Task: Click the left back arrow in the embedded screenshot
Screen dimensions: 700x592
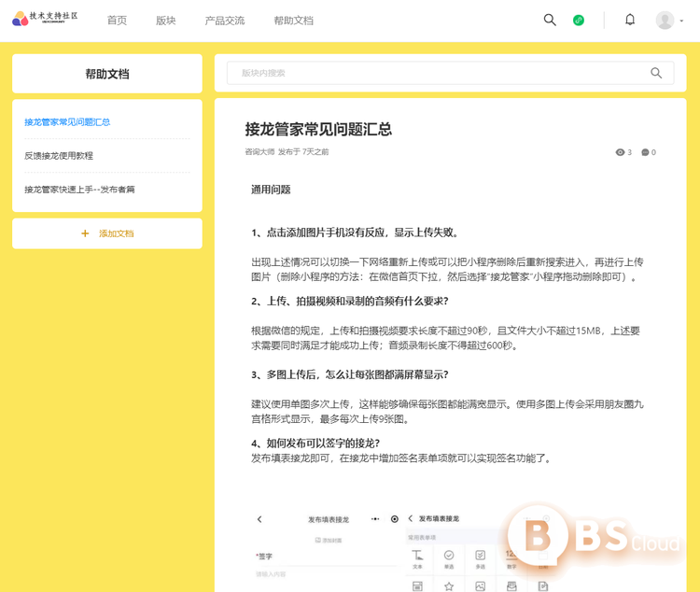Action: pos(259,519)
